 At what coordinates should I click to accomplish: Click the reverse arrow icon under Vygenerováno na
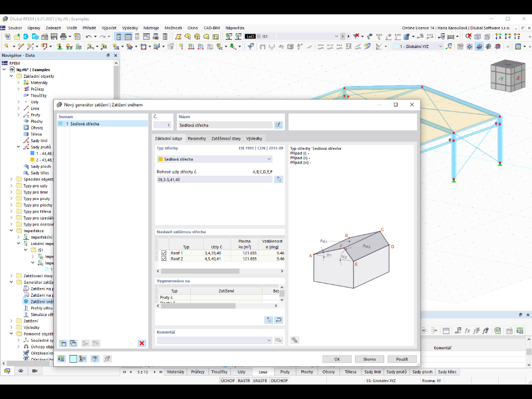pos(279,320)
